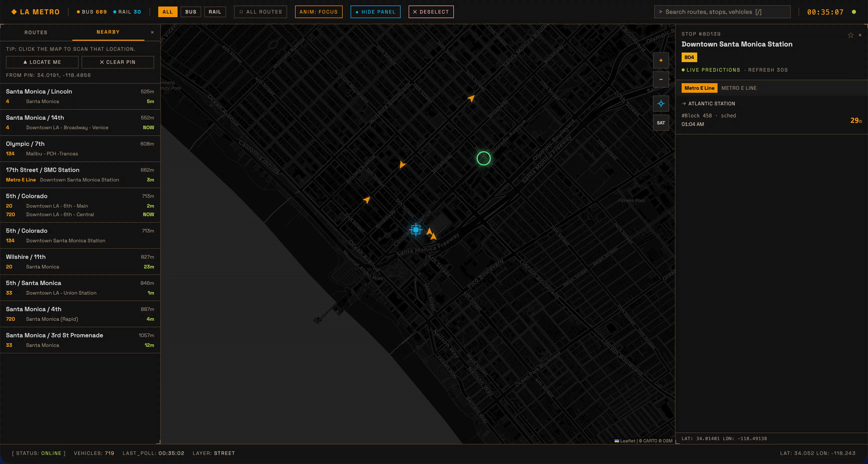
Task: Click VEHICLES: 719 in status bar
Action: [94, 453]
